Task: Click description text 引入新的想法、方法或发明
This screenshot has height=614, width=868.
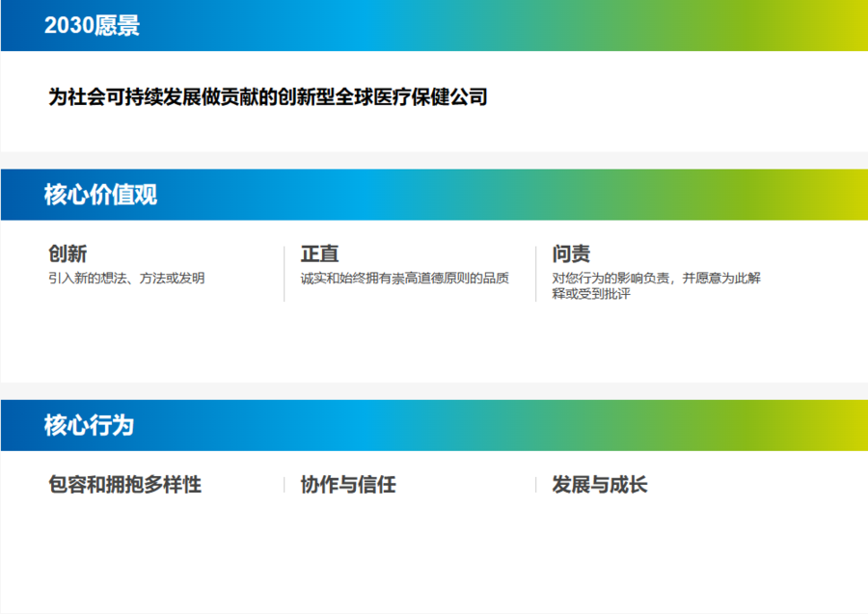Action: (x=126, y=278)
